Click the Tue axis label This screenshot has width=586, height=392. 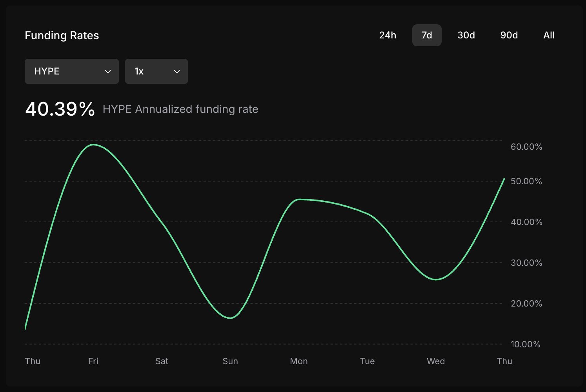pyautogui.click(x=368, y=361)
